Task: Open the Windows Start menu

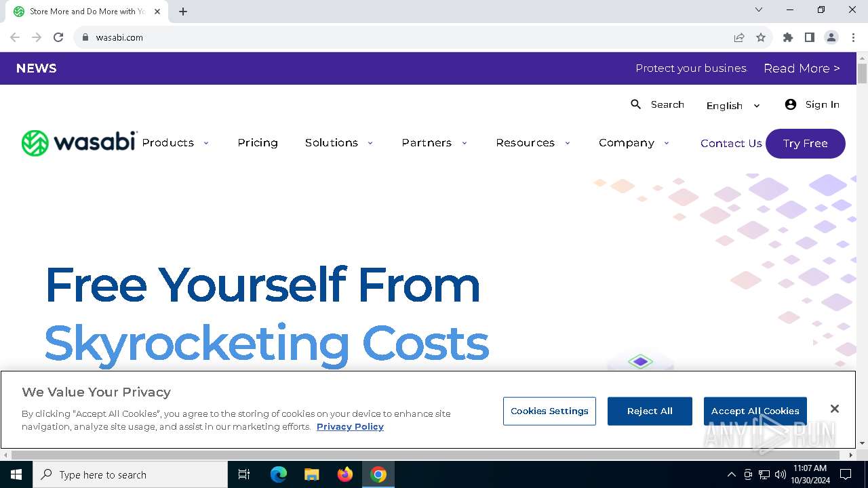Action: pos(16,474)
